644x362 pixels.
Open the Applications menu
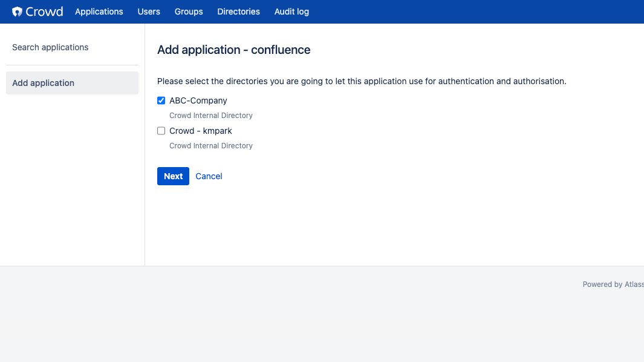coord(99,12)
